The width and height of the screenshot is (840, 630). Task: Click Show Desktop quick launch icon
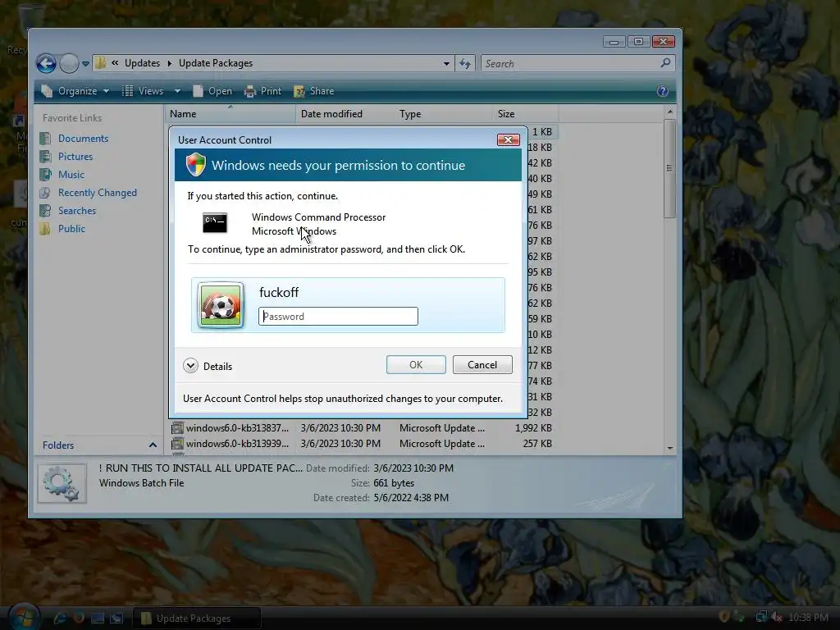click(x=97, y=619)
